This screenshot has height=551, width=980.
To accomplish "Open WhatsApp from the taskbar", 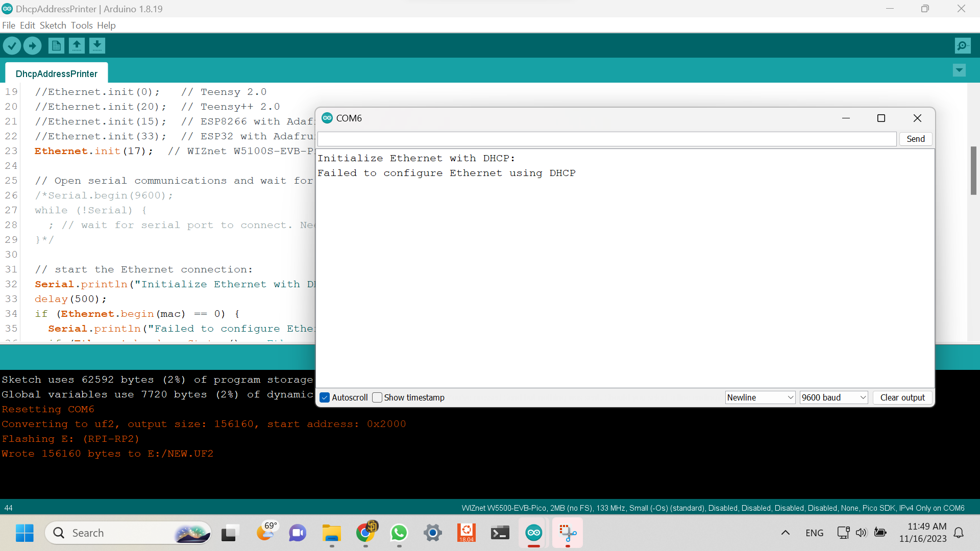I will click(x=399, y=533).
